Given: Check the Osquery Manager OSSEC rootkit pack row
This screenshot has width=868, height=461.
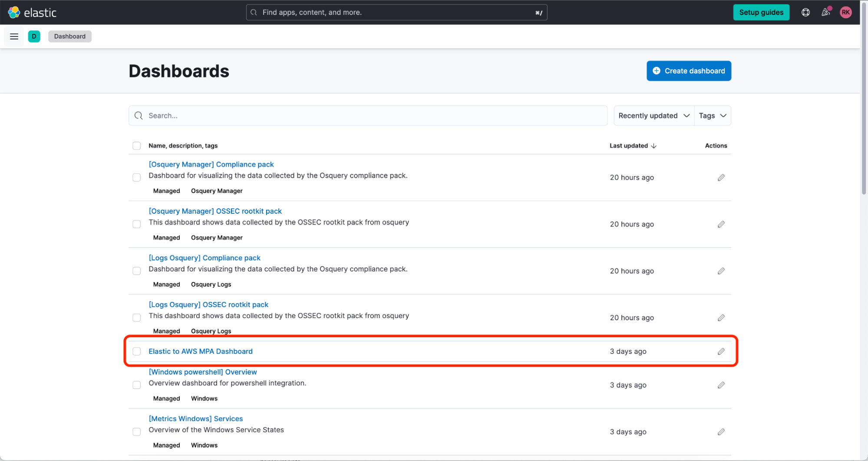Looking at the screenshot, I should [x=137, y=224].
